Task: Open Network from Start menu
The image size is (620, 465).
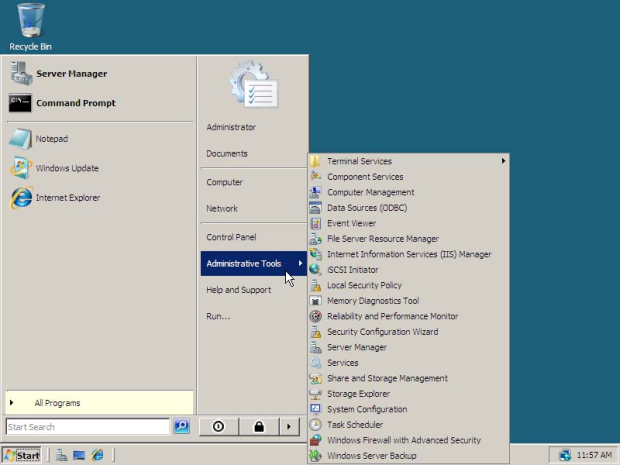Action: pyautogui.click(x=222, y=208)
